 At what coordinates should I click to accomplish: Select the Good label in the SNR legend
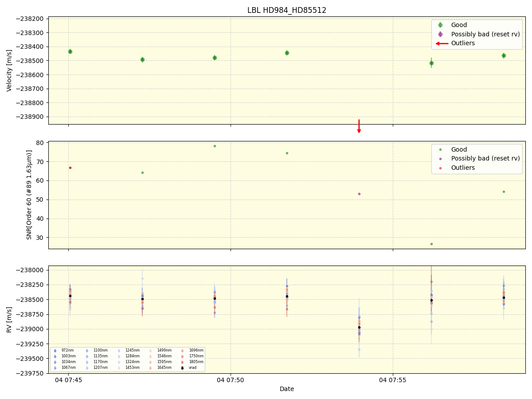(459, 150)
